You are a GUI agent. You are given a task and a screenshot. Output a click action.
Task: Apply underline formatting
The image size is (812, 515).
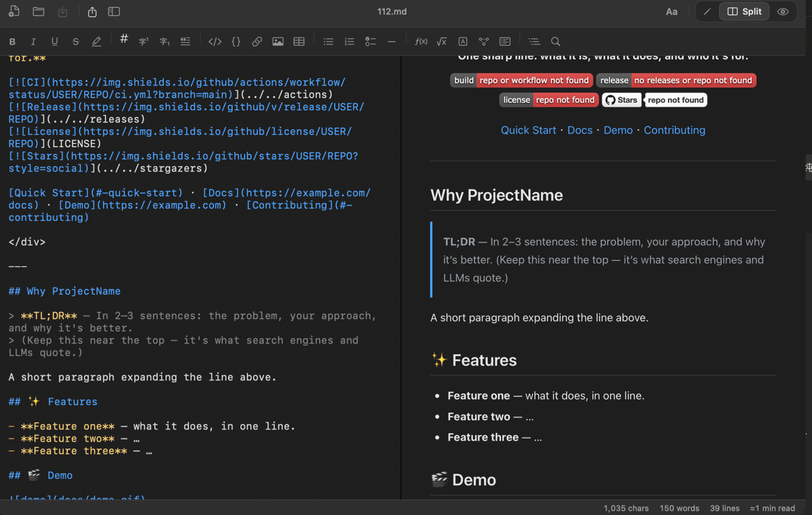(x=55, y=41)
